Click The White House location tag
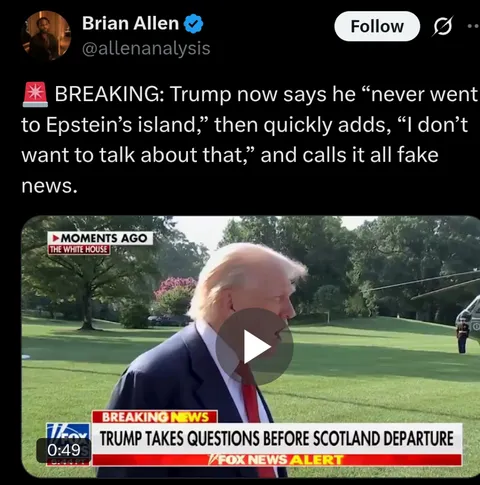Image resolution: width=480 pixels, height=485 pixels. click(79, 250)
